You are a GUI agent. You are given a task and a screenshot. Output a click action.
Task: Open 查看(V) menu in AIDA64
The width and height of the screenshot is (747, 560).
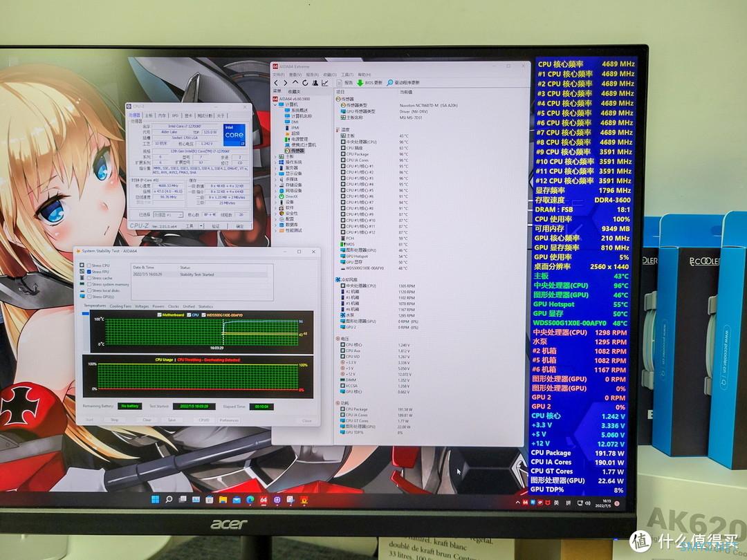coord(295,75)
